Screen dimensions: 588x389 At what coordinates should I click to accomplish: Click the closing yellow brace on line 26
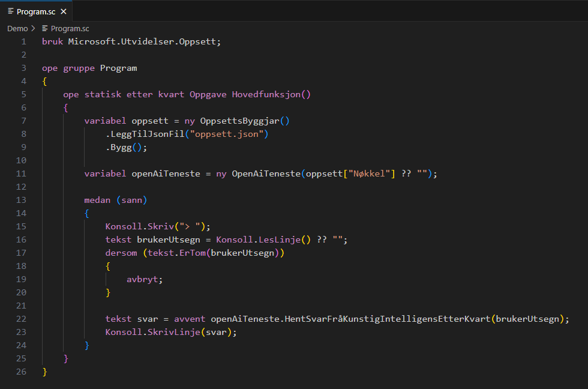coord(44,372)
